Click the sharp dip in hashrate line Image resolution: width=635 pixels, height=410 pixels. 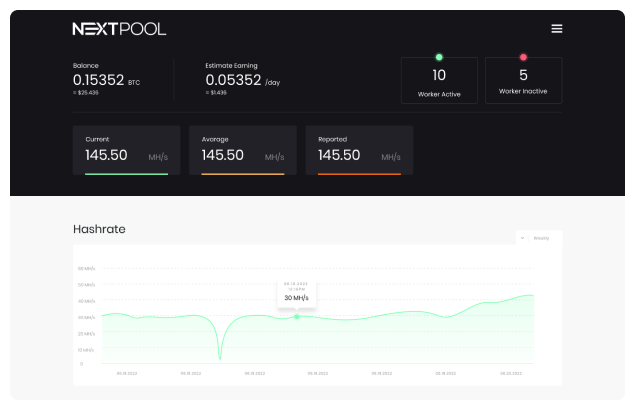(x=220, y=354)
